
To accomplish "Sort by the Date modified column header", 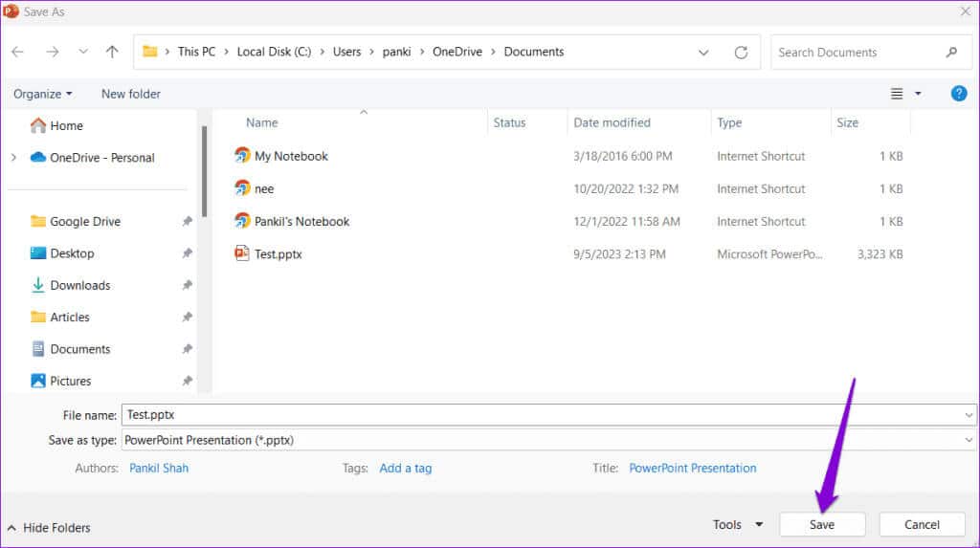I will click(612, 122).
